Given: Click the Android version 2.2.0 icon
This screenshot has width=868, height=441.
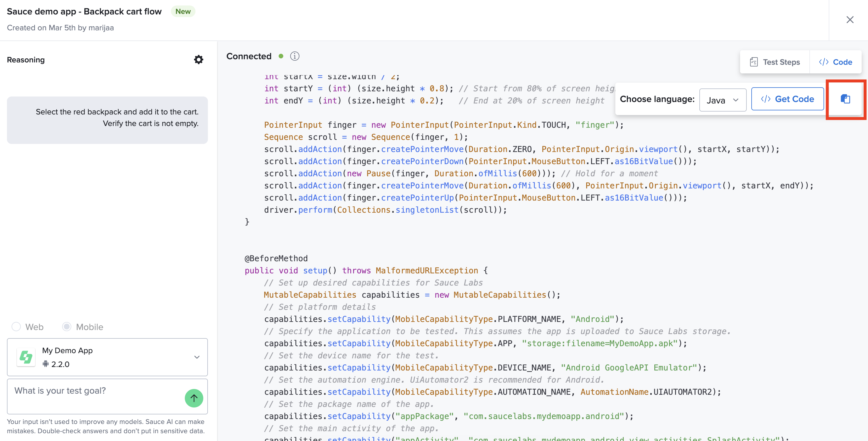Looking at the screenshot, I should 46,364.
